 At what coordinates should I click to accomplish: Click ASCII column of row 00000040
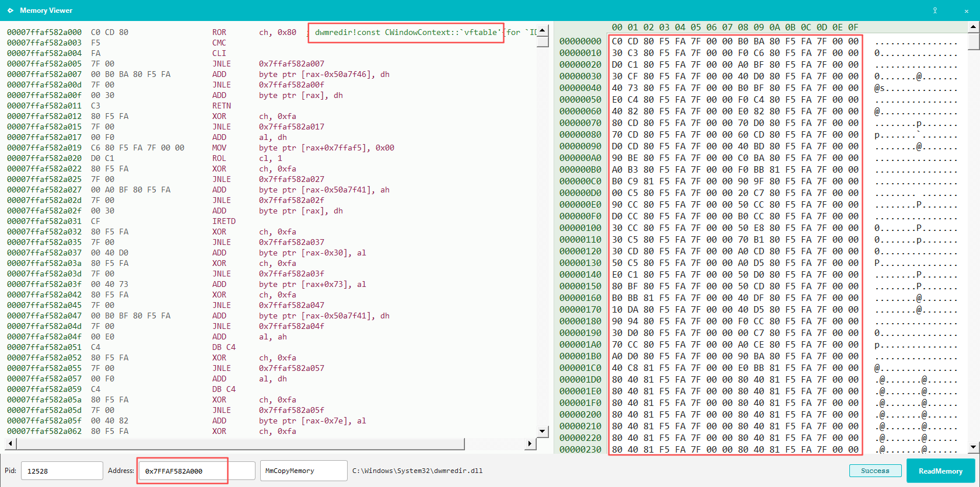coord(916,88)
